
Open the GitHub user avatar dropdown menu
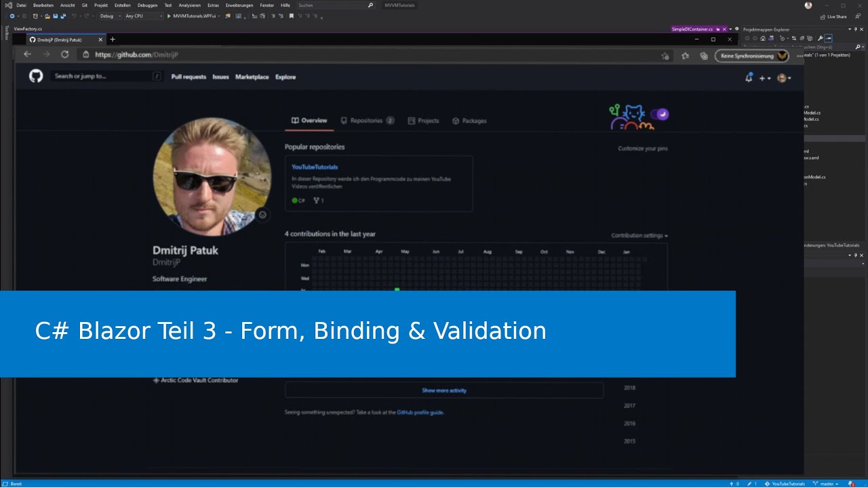tap(784, 78)
